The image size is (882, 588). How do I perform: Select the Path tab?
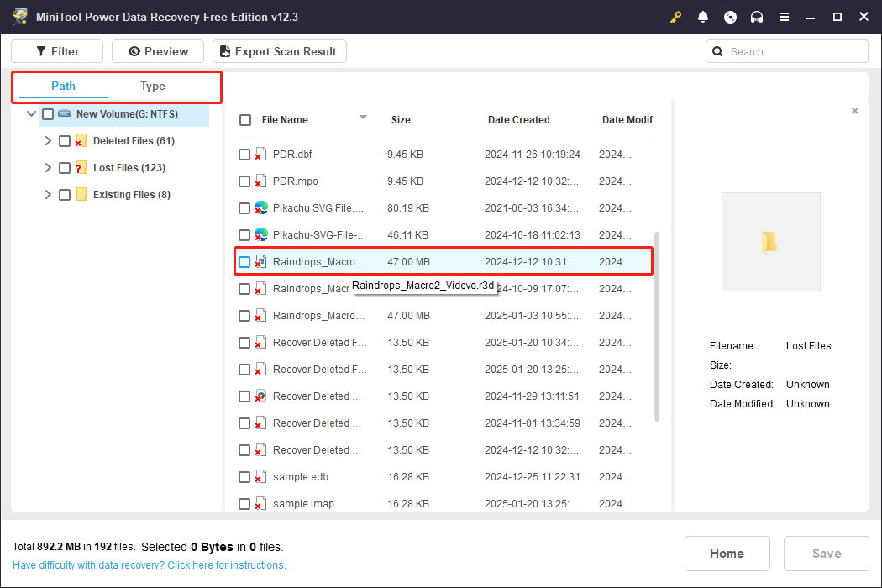pos(63,87)
